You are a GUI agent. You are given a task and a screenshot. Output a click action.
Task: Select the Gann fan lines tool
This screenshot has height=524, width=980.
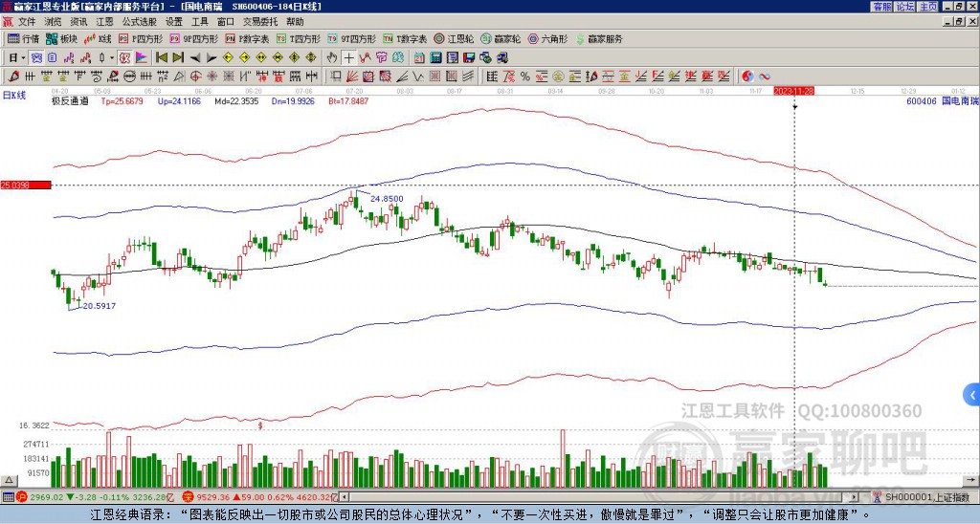(352, 76)
